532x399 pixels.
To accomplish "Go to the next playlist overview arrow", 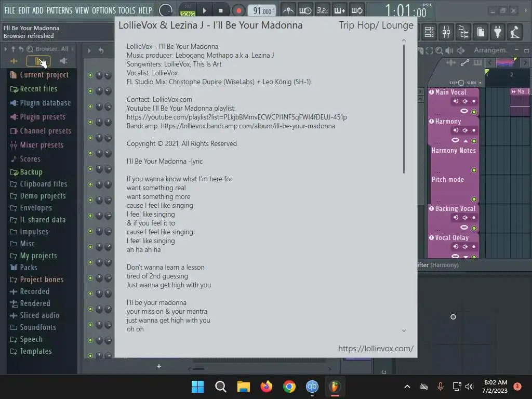I will 525,62.
